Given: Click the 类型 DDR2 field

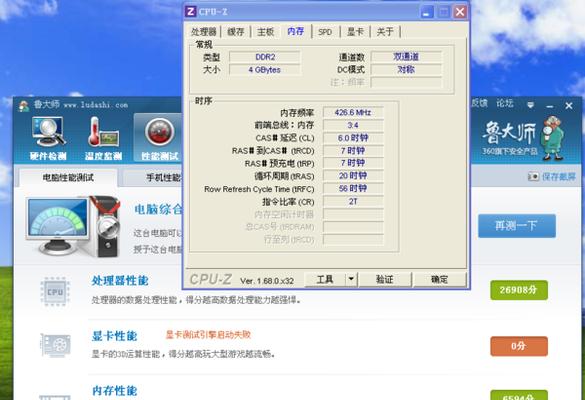Looking at the screenshot, I should pos(265,57).
